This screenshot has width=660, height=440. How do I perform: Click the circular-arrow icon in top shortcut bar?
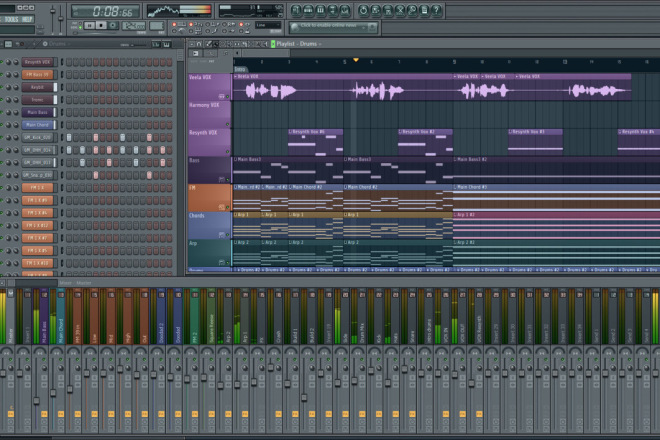click(x=363, y=10)
